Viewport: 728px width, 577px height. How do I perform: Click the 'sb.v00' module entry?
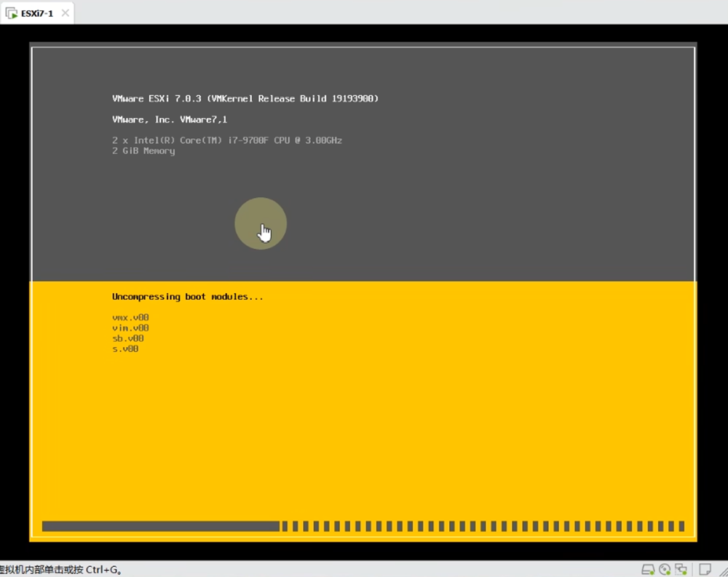click(127, 338)
